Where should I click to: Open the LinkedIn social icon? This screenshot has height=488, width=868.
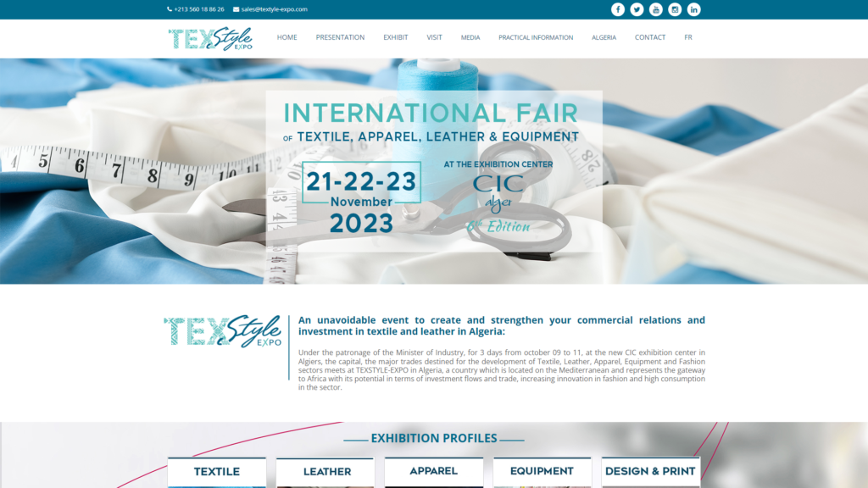[x=693, y=9]
